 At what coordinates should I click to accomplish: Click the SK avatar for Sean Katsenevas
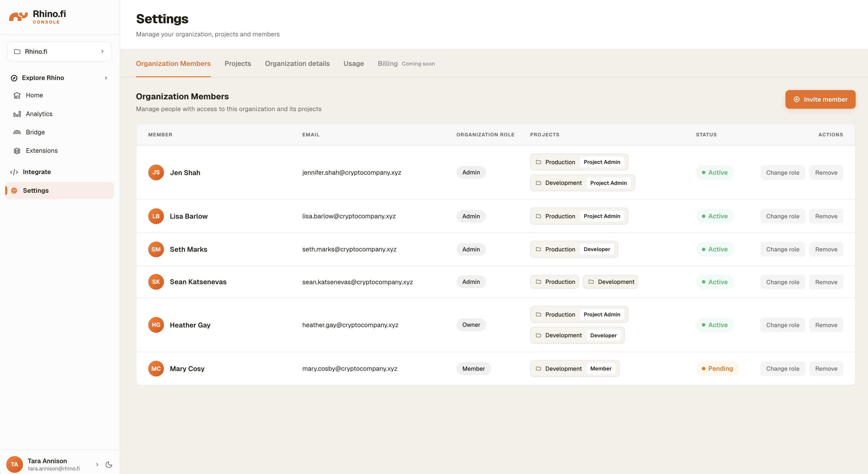pos(156,282)
